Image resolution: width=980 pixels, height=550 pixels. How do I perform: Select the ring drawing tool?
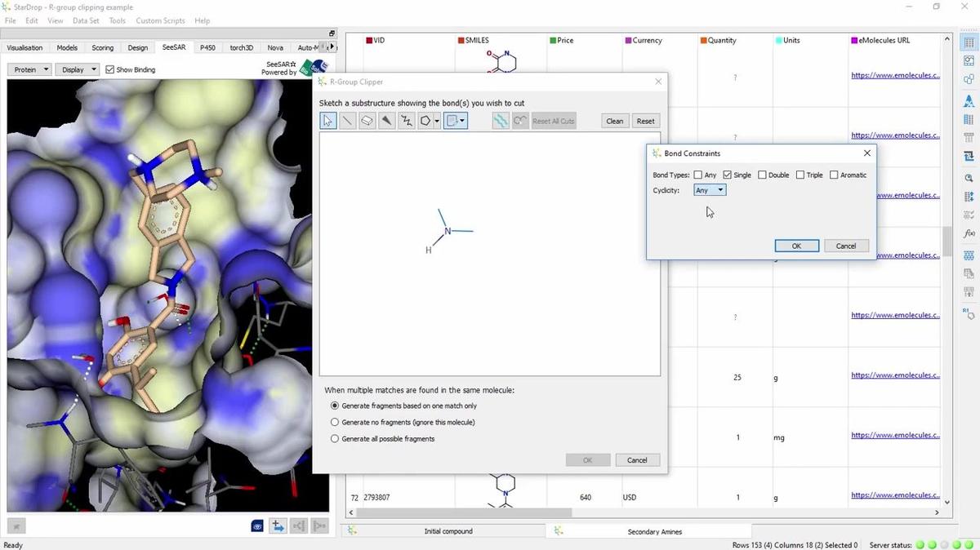[x=425, y=120]
